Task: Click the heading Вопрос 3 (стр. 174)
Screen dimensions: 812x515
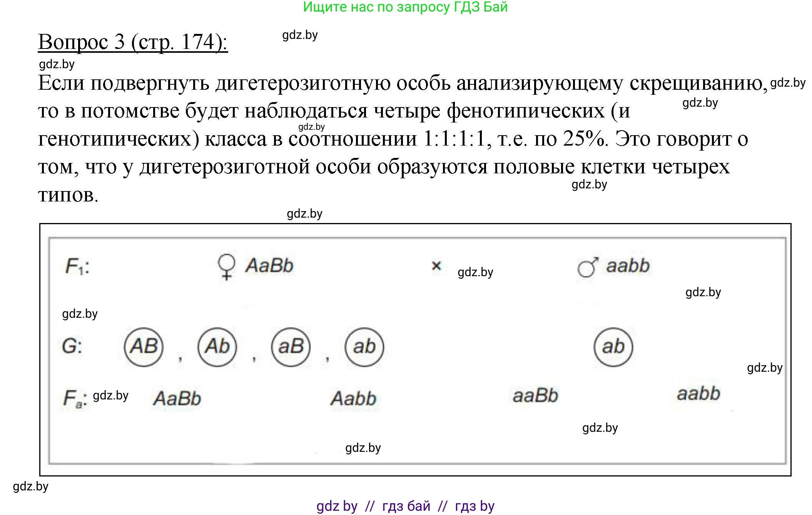Action: (133, 42)
